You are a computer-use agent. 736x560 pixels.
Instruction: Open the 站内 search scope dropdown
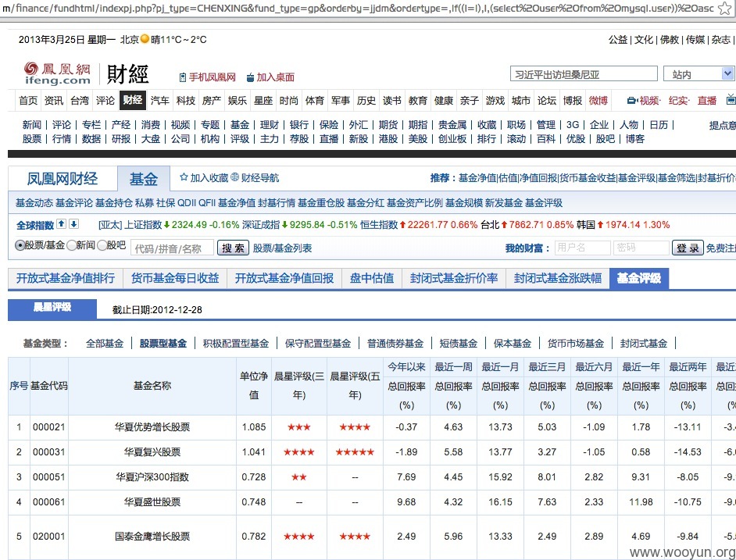point(698,74)
